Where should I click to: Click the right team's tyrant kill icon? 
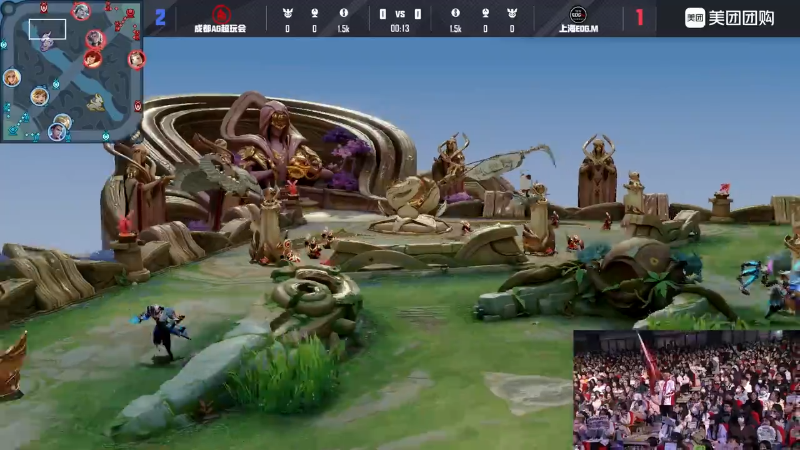[x=512, y=13]
